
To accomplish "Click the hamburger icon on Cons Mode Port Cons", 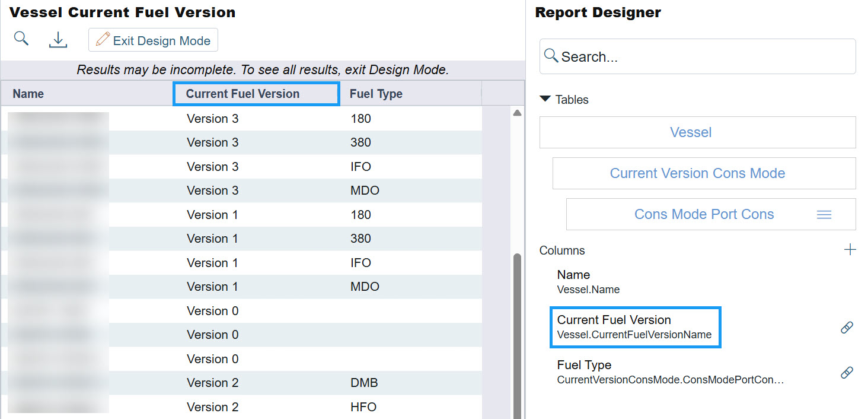I will coord(824,215).
